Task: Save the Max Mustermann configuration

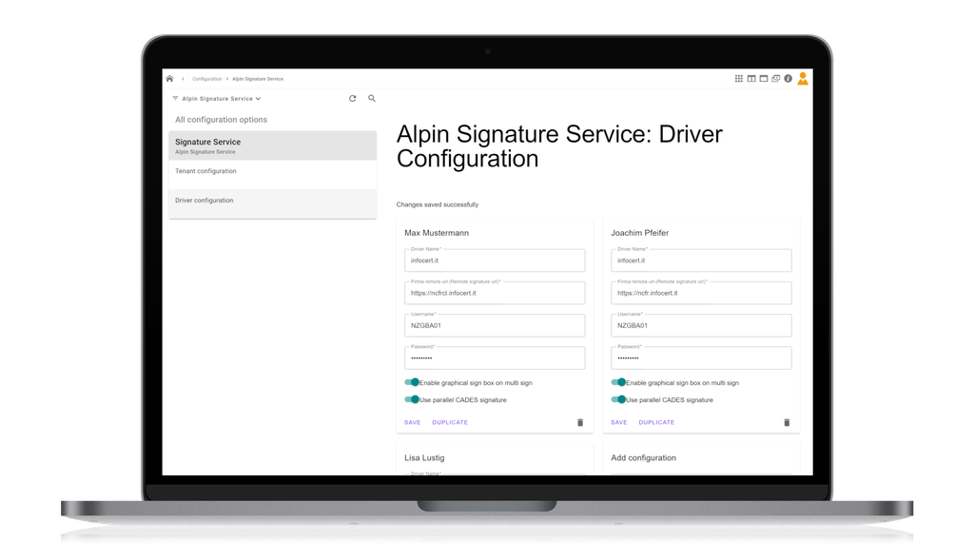Action: [413, 422]
